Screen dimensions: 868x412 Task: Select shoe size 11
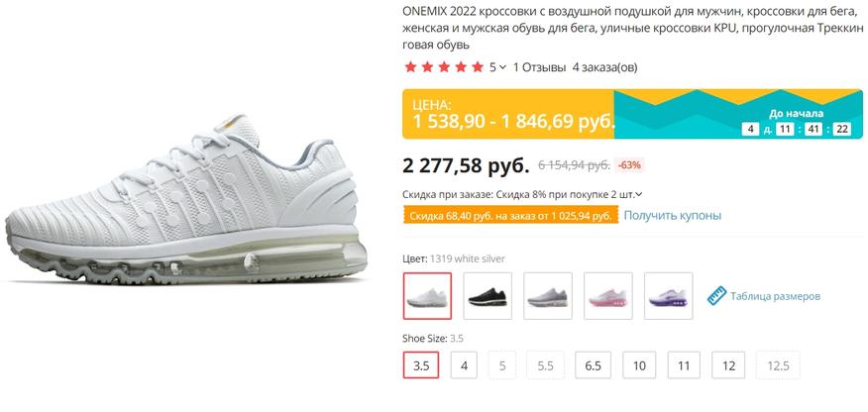(x=685, y=365)
